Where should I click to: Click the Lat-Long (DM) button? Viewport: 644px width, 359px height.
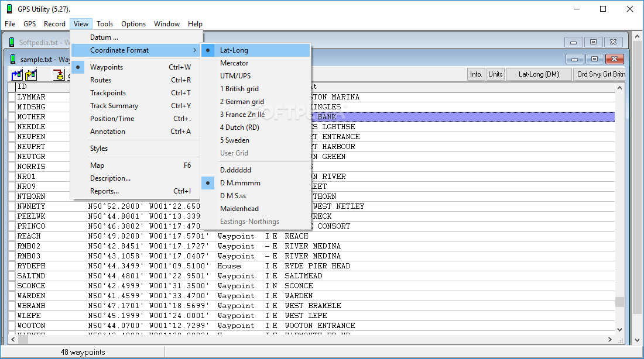click(539, 74)
